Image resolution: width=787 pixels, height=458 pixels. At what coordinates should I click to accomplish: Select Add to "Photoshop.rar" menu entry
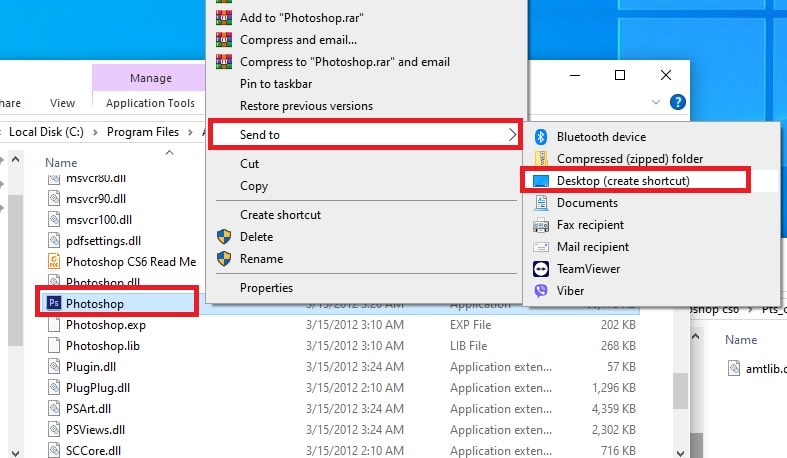(366, 18)
